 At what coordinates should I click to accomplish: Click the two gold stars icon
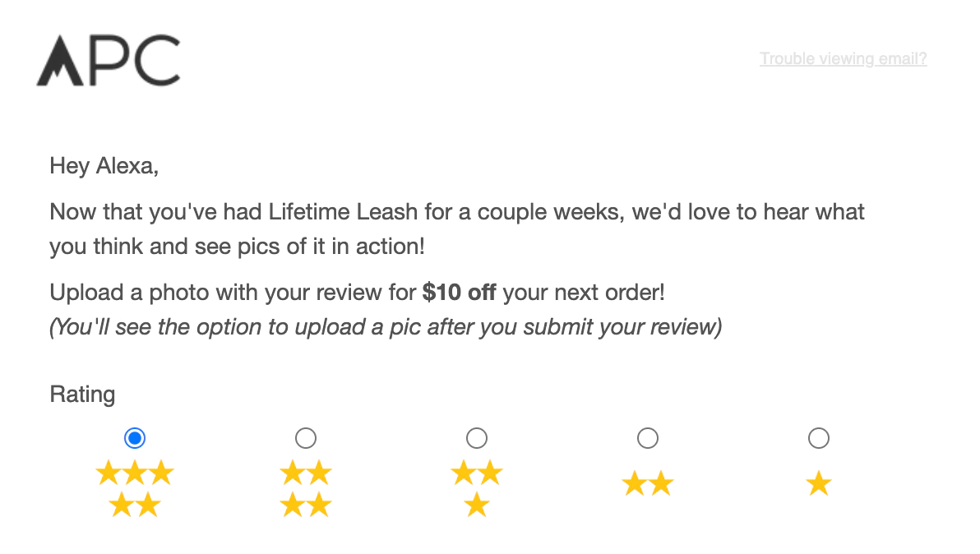tap(648, 484)
